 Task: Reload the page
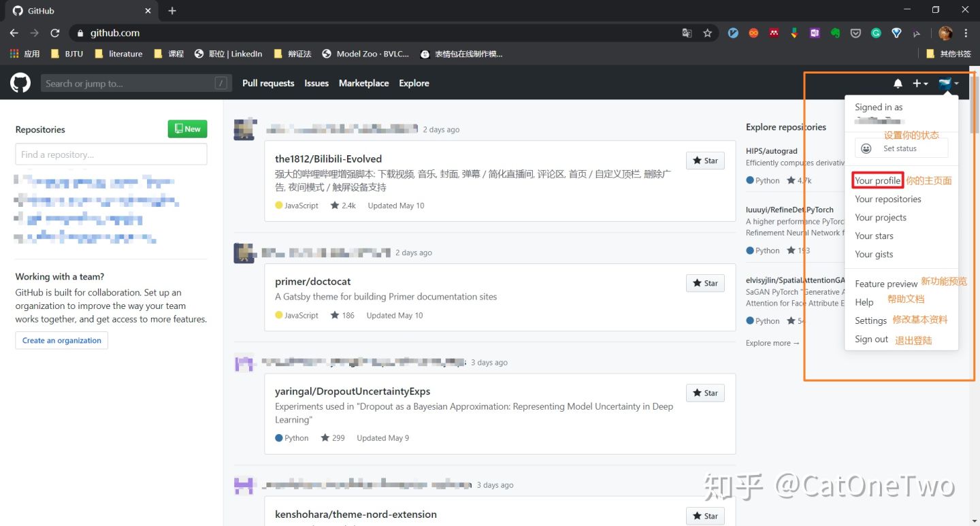[55, 33]
